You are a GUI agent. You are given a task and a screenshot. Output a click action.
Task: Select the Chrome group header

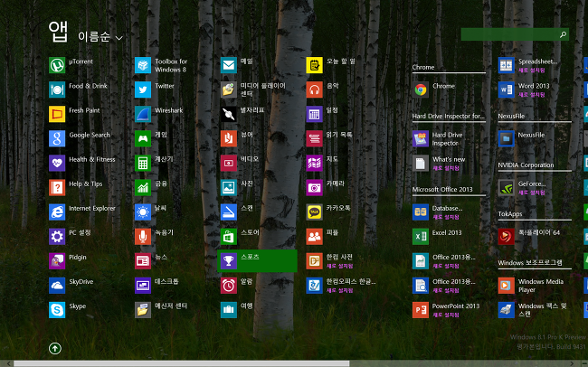pos(423,68)
